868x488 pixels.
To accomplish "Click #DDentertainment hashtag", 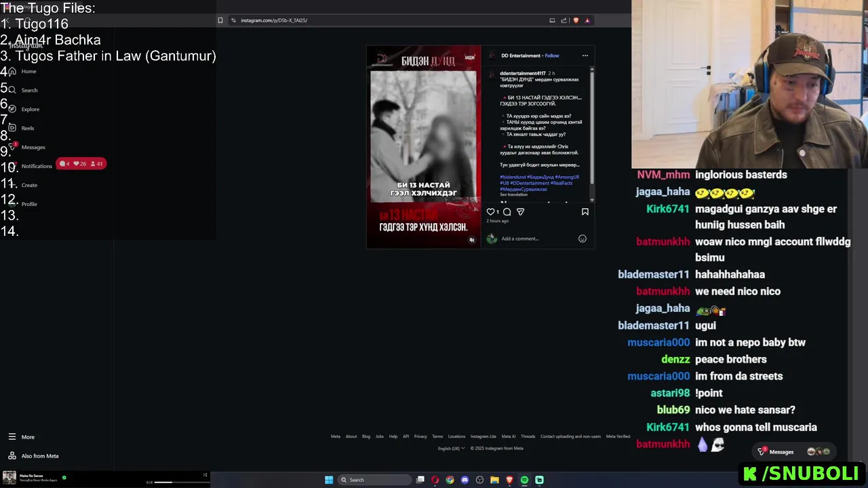I will [x=530, y=183].
